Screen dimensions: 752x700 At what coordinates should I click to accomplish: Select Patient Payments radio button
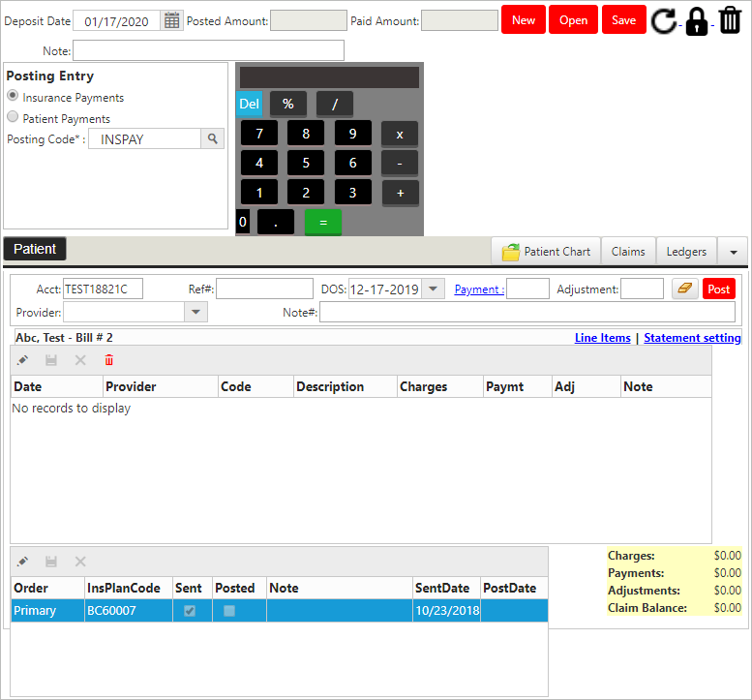pyautogui.click(x=13, y=116)
